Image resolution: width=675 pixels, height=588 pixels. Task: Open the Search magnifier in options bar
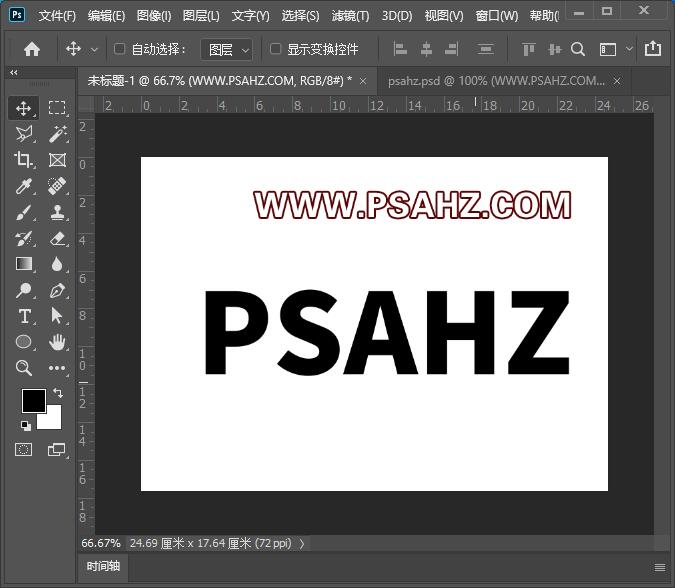[578, 49]
